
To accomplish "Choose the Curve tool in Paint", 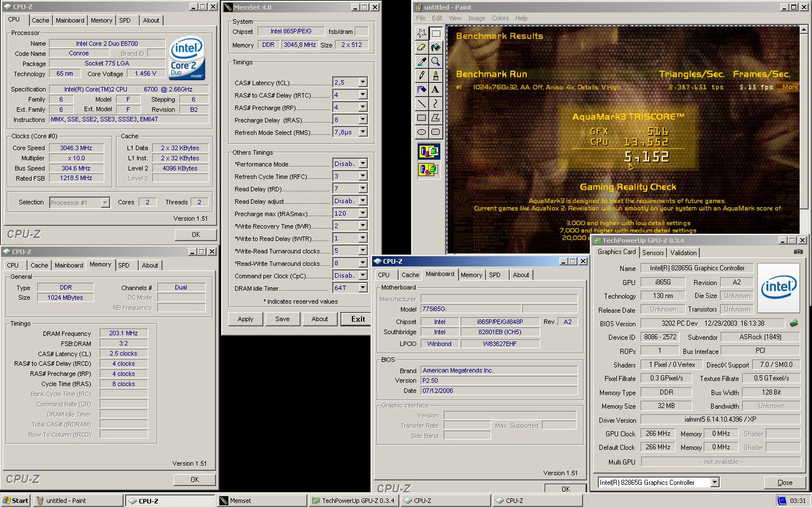I will click(435, 103).
